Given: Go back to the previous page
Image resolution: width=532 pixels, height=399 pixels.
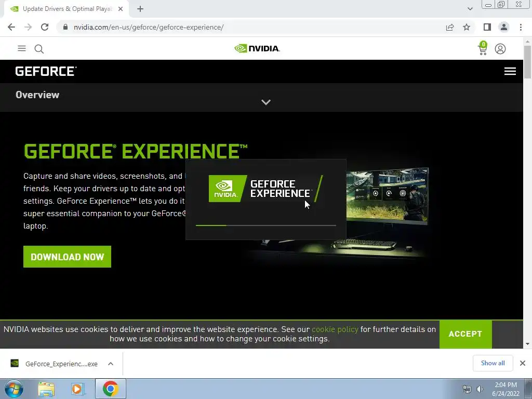Looking at the screenshot, I should click(x=11, y=27).
